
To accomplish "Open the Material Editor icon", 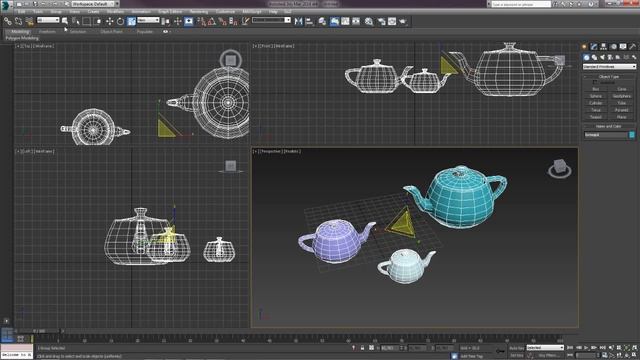I will 369,21.
